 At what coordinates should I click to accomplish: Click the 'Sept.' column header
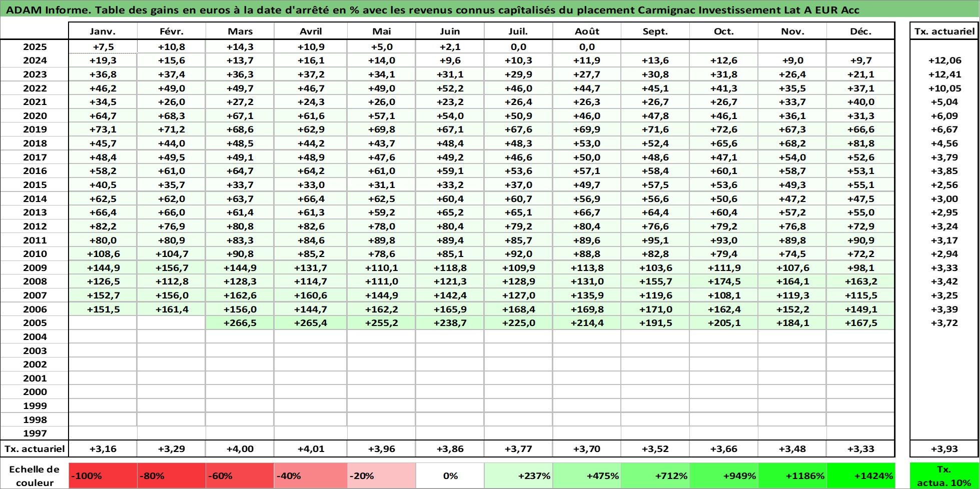(655, 31)
